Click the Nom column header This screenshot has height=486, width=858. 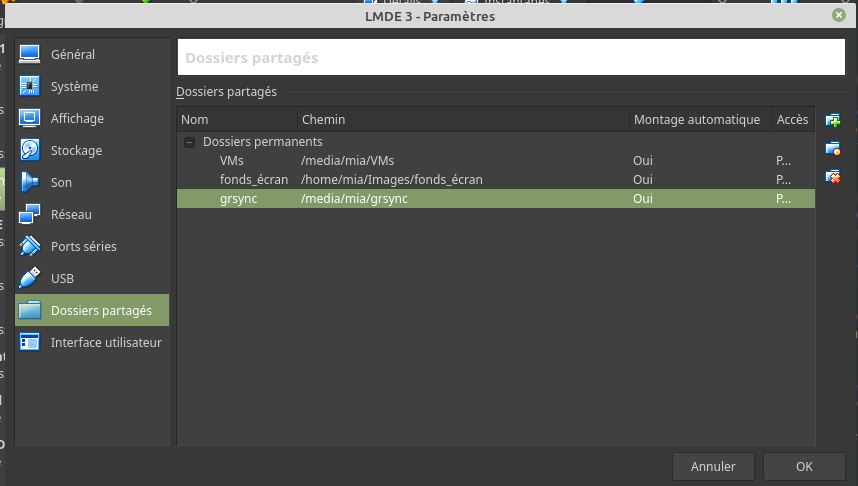tap(237, 119)
